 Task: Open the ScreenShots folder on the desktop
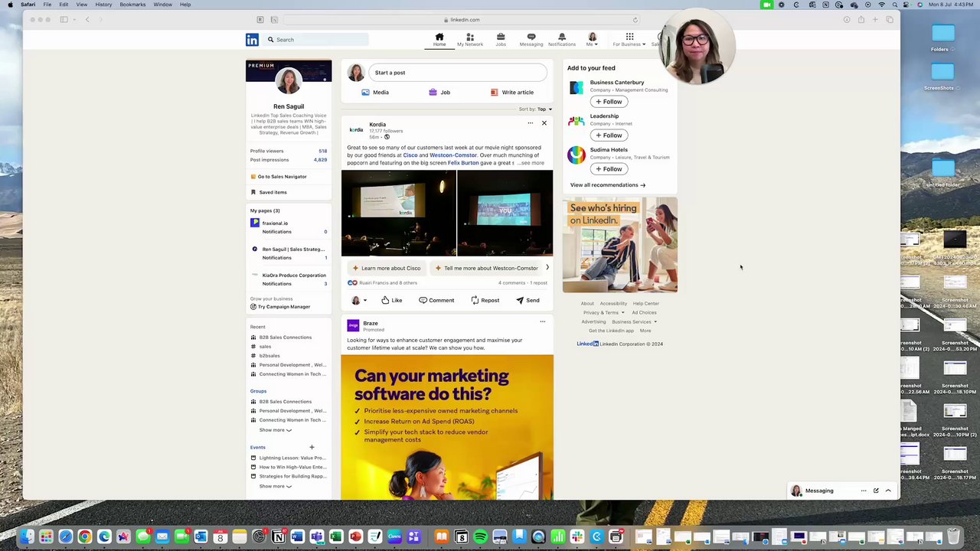[942, 72]
